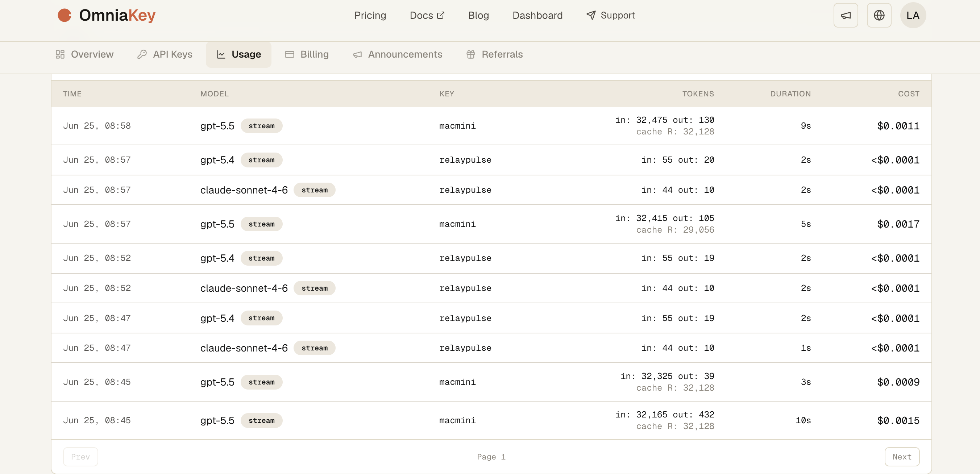Open the Announcements tab

pos(398,54)
